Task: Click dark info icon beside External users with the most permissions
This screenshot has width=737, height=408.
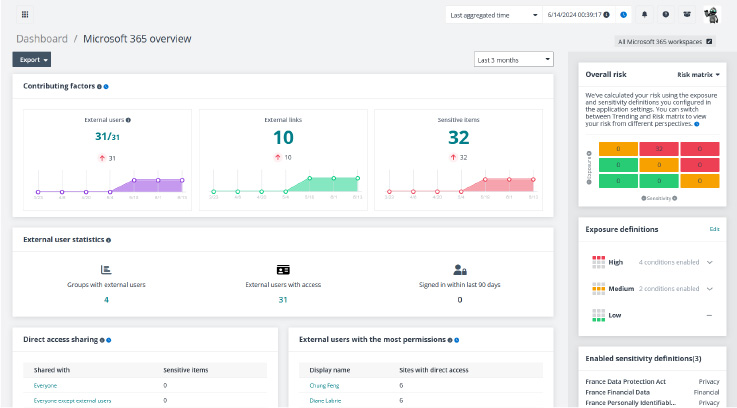Action: [450, 340]
